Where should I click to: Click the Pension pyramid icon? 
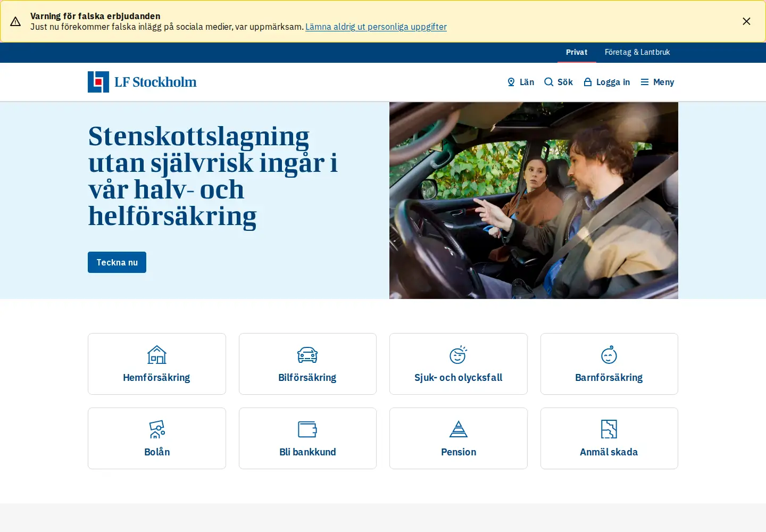458,429
